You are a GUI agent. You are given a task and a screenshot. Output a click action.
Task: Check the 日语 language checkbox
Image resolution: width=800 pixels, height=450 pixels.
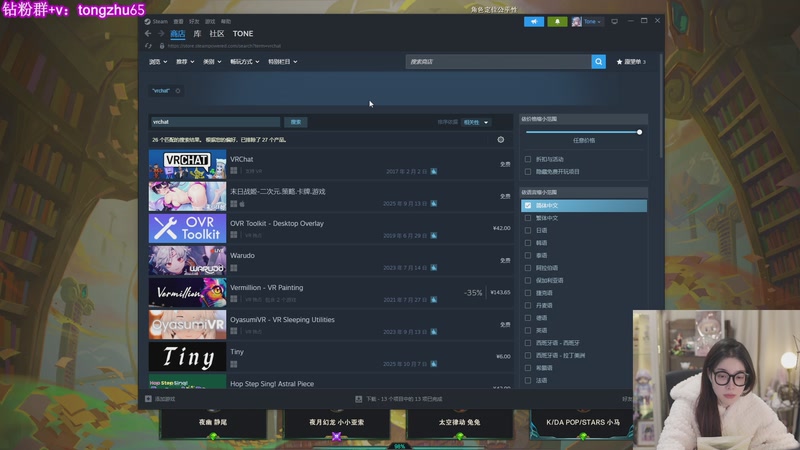pyautogui.click(x=528, y=230)
